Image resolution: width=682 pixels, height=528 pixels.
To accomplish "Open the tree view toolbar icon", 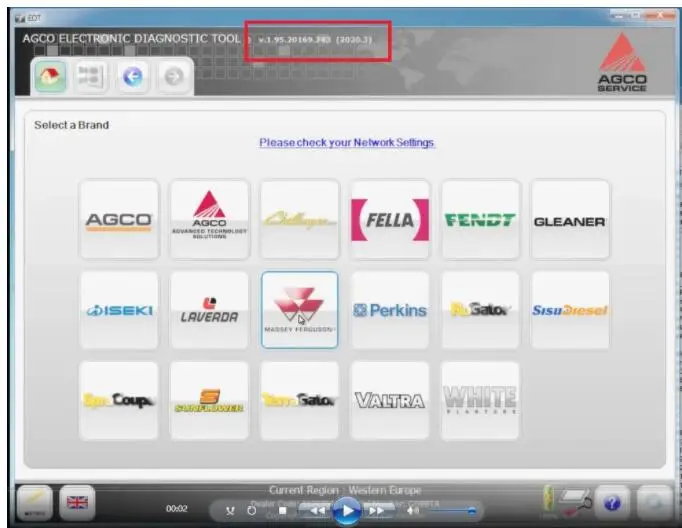I will click(x=91, y=77).
